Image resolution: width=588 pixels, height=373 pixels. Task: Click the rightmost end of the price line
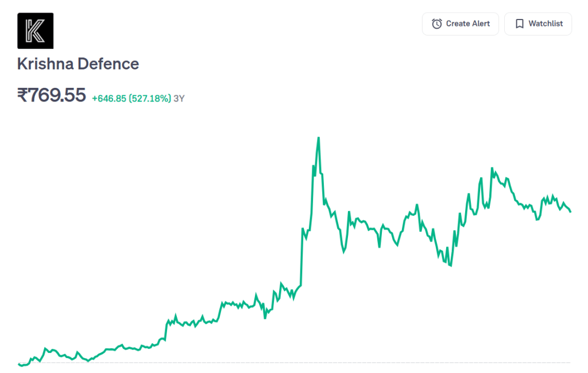(x=570, y=212)
